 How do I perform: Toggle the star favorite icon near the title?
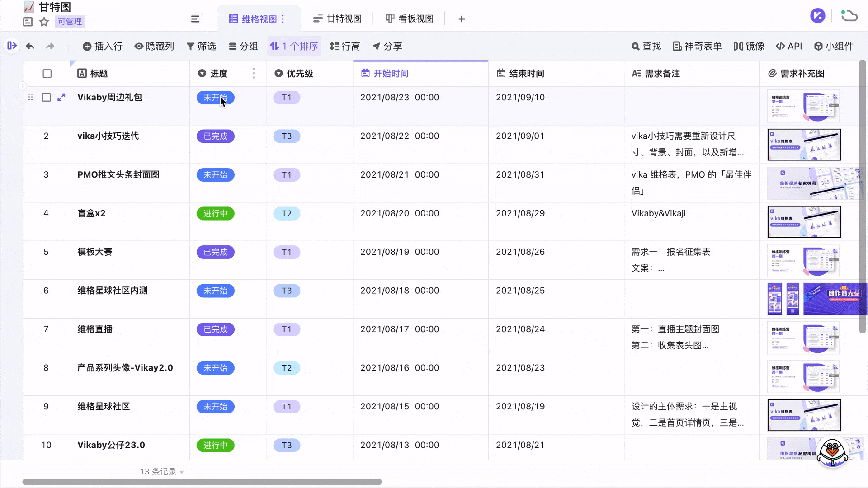click(x=44, y=22)
